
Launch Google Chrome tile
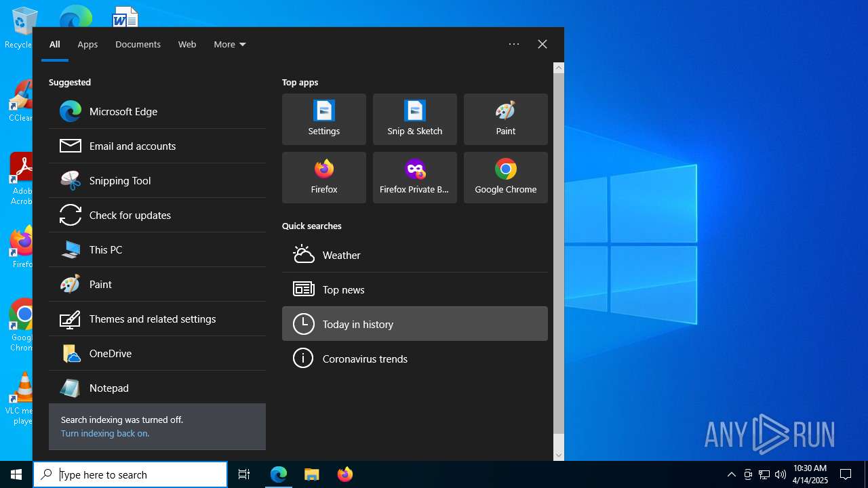pos(506,178)
